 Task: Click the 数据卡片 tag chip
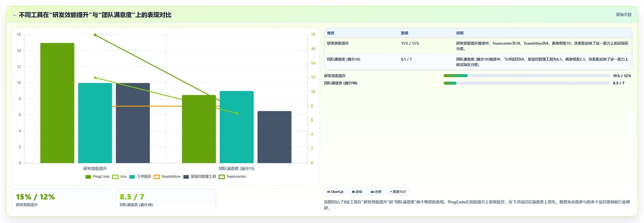pyautogui.click(x=398, y=192)
